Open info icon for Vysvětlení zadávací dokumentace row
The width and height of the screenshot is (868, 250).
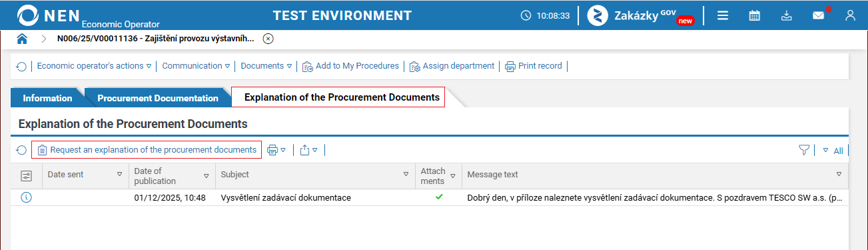(x=27, y=197)
